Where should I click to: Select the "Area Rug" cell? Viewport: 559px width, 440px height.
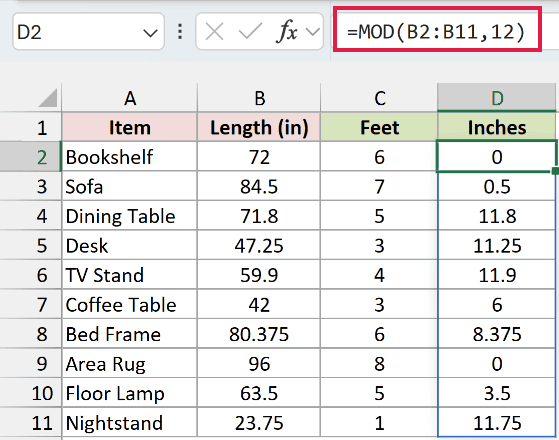pyautogui.click(x=129, y=364)
